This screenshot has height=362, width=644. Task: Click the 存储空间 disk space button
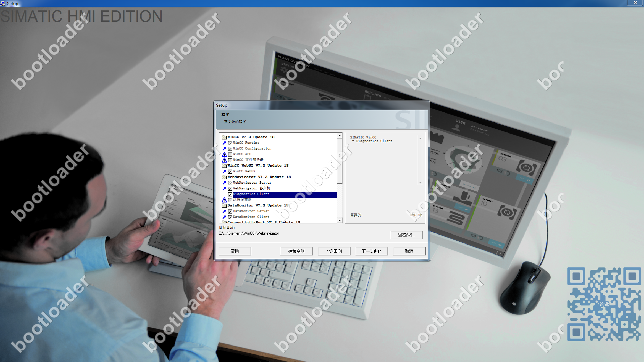[x=297, y=251]
